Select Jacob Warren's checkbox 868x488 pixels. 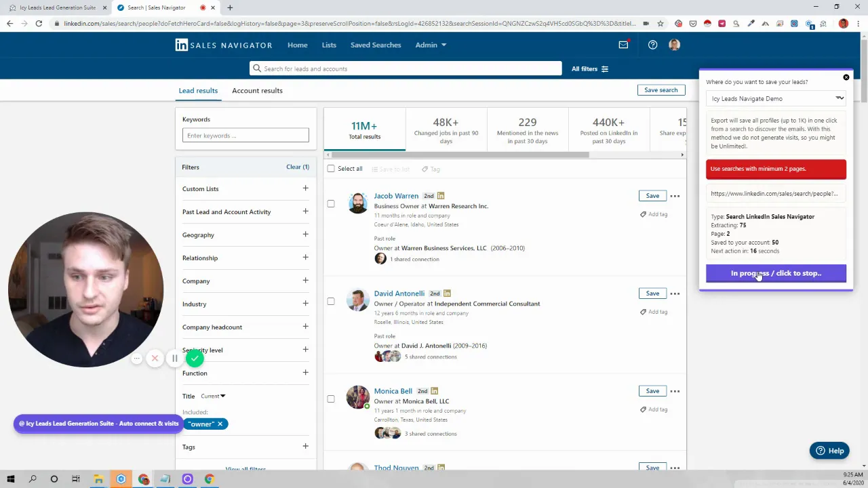tap(331, 203)
